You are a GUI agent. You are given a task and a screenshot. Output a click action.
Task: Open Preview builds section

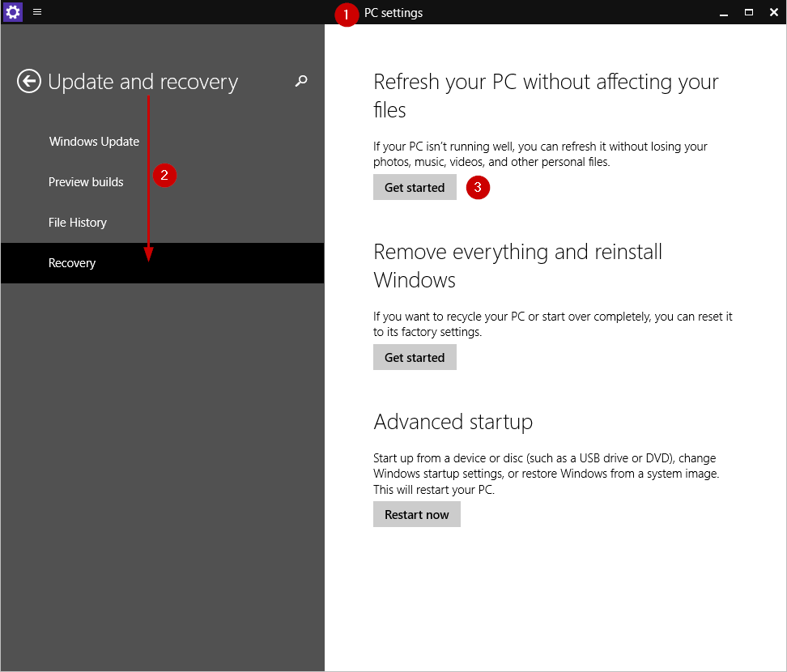click(86, 182)
